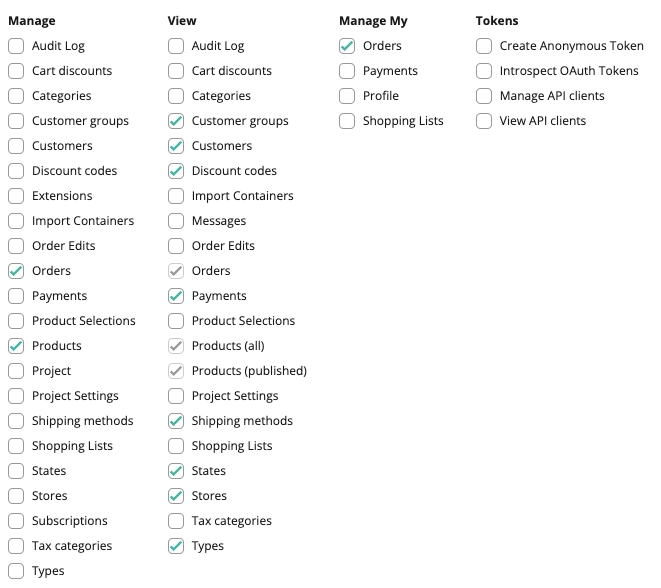The image size is (661, 588).
Task: Uncheck the Manage Orders checkbox
Action: point(16,271)
